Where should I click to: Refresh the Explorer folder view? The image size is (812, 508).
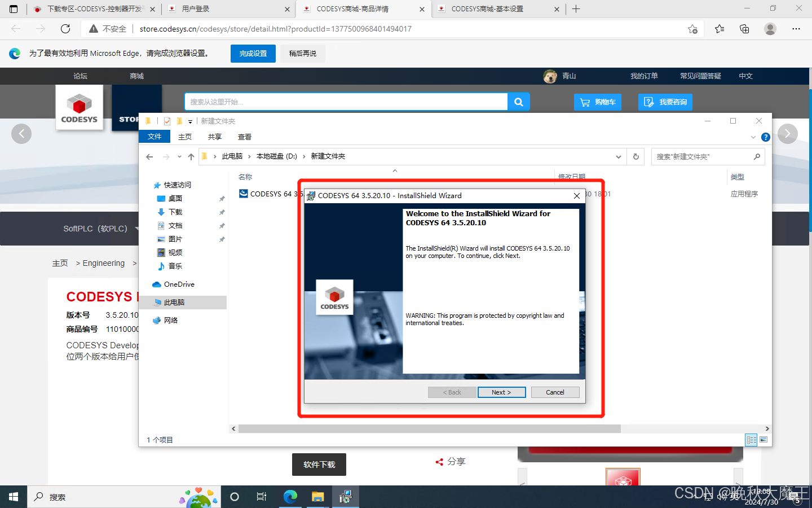(x=636, y=156)
